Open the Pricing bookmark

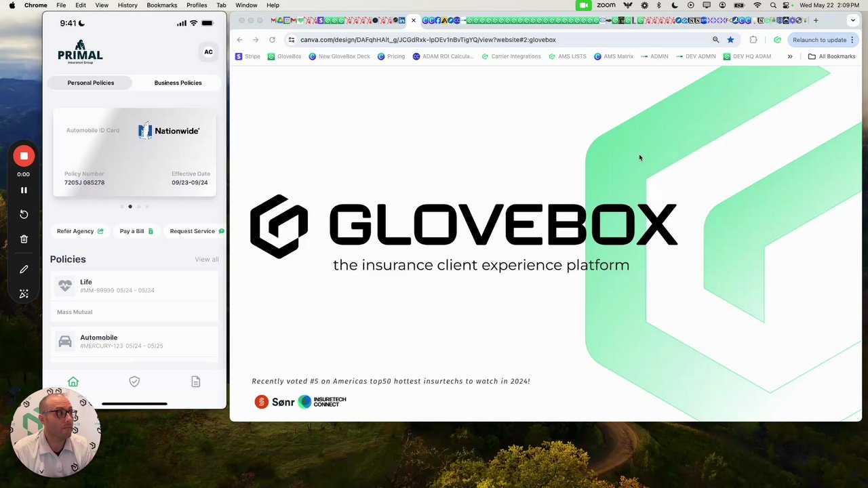point(391,56)
